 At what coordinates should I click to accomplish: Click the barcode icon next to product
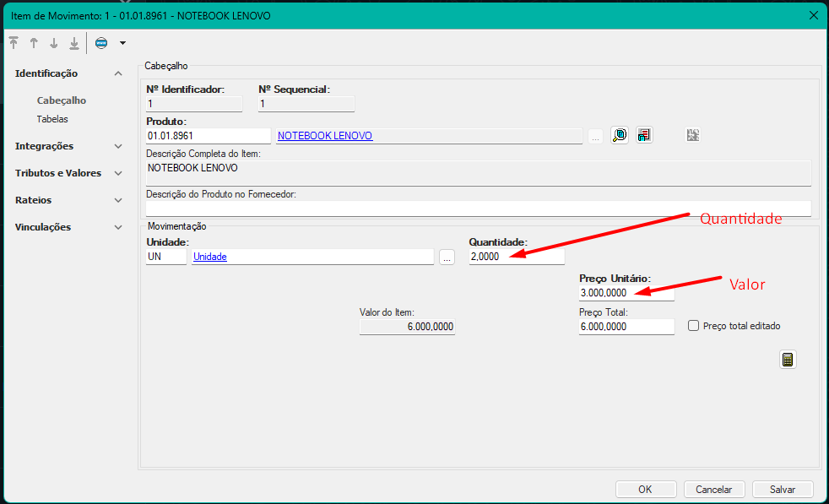693,135
